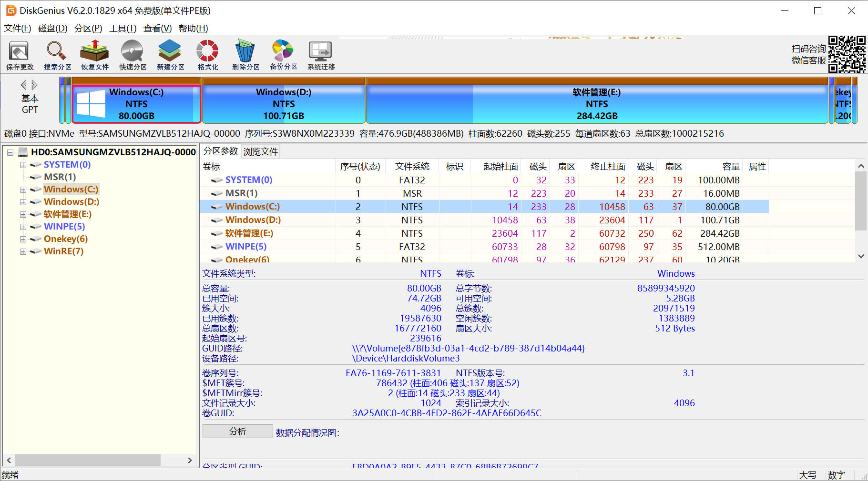Image resolution: width=868 pixels, height=481 pixels.
Task: Create a partition with 新建分区
Action: click(170, 55)
